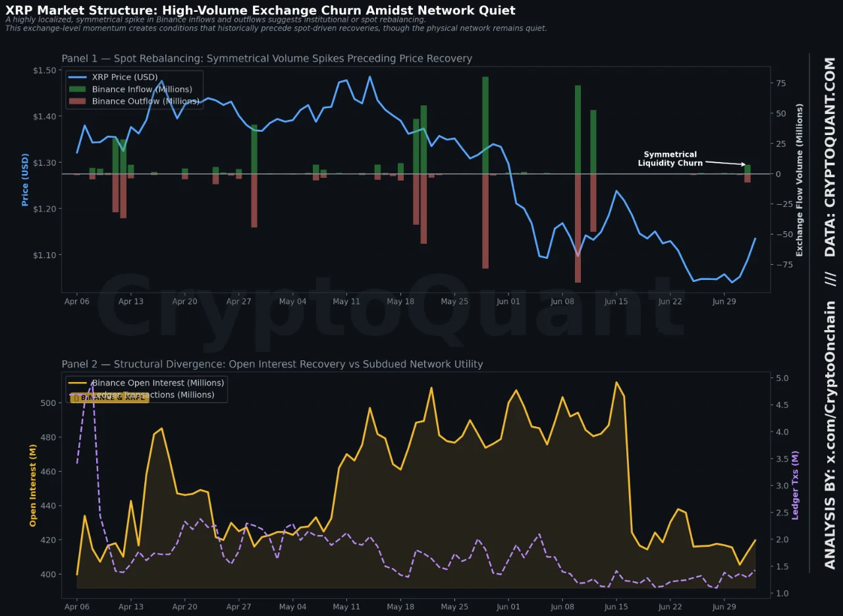This screenshot has height=616, width=843.
Task: Click the '460' open interest tick label
Action: tap(49, 472)
